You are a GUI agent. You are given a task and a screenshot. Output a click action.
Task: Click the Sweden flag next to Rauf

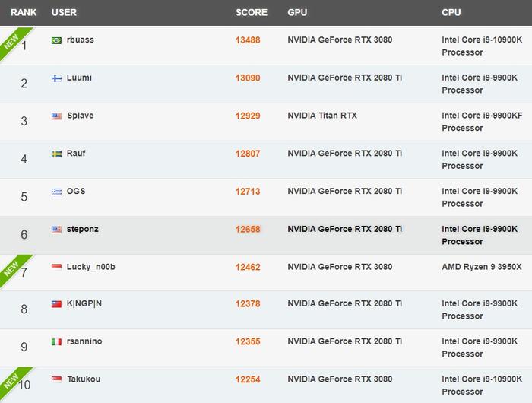[56, 154]
